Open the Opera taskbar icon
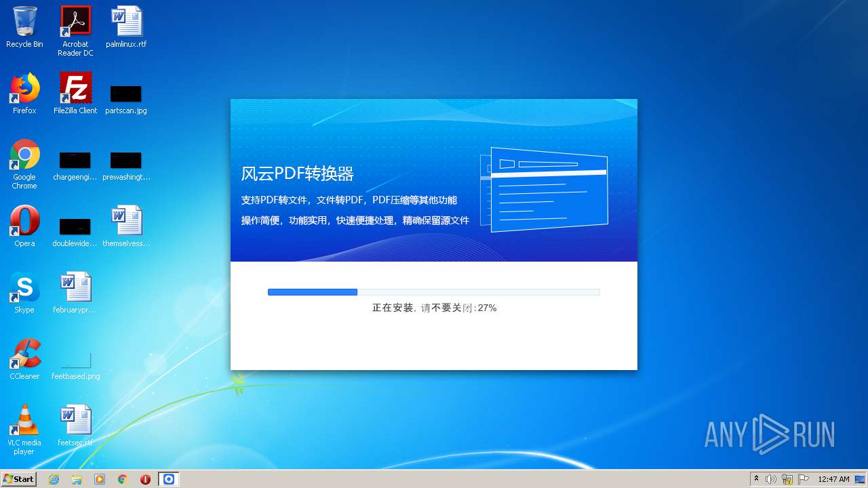Image resolution: width=868 pixels, height=488 pixels. click(x=146, y=479)
